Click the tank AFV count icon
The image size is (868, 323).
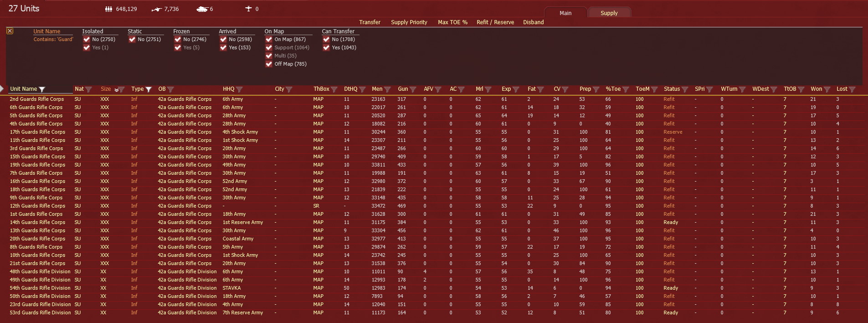[x=202, y=9]
